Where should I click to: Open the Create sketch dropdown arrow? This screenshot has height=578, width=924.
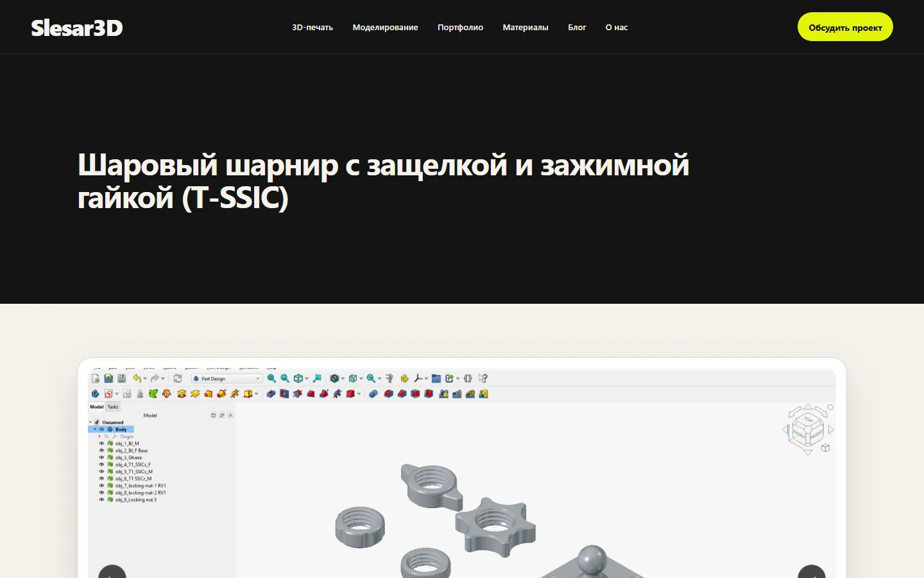tap(117, 394)
